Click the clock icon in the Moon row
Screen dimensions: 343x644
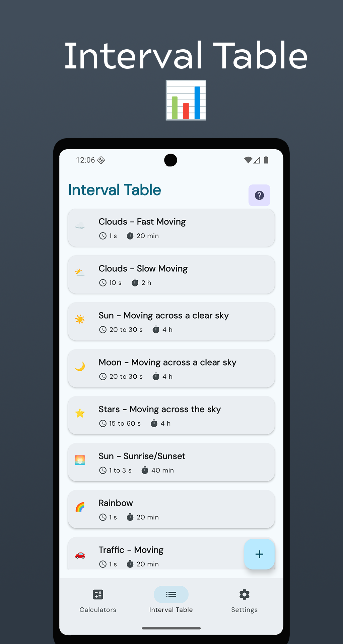(x=103, y=377)
